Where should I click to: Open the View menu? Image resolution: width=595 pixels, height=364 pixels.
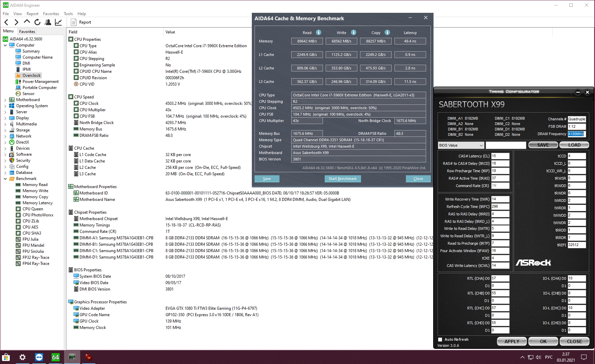click(x=18, y=14)
